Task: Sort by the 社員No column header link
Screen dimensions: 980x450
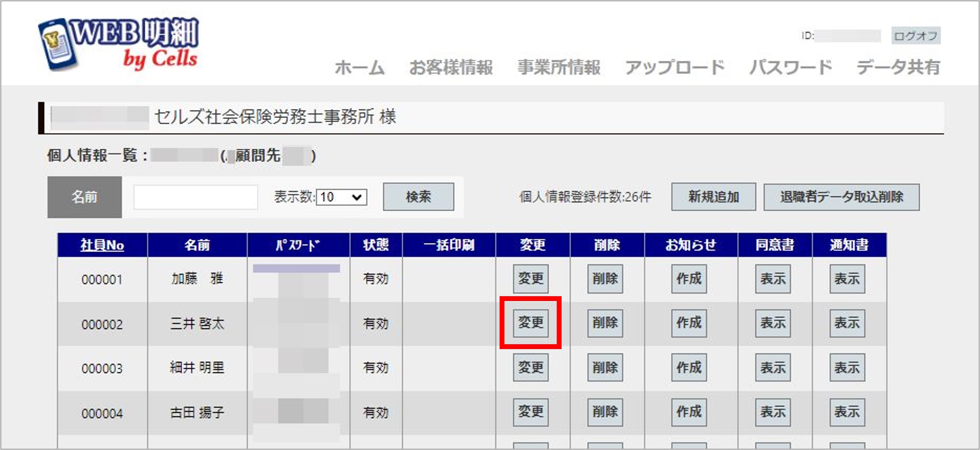Action: (x=102, y=245)
